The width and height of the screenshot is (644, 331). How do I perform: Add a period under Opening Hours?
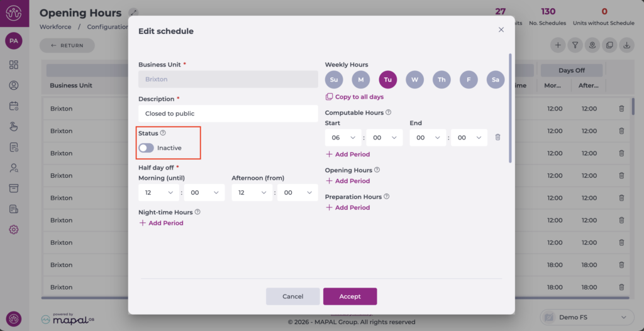point(348,181)
